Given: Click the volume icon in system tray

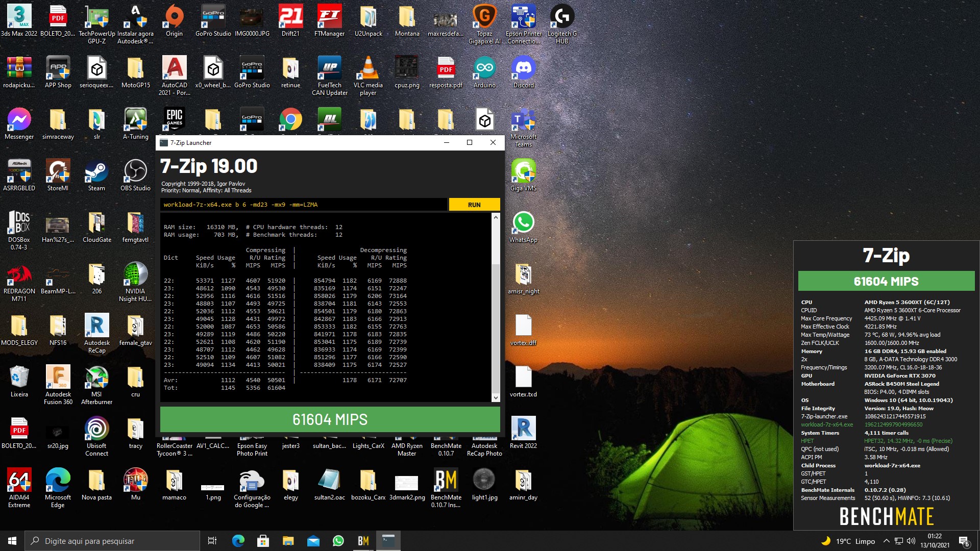Looking at the screenshot, I should [x=911, y=541].
